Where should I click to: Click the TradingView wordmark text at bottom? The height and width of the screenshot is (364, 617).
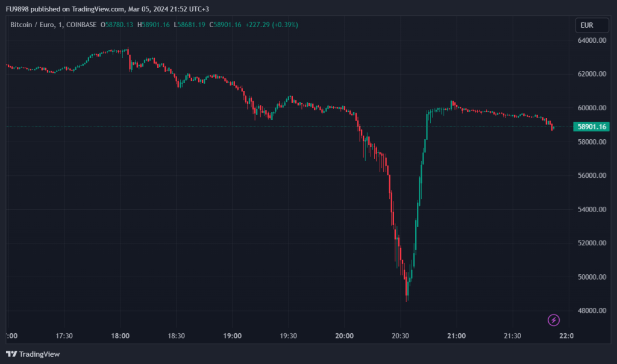click(39, 354)
